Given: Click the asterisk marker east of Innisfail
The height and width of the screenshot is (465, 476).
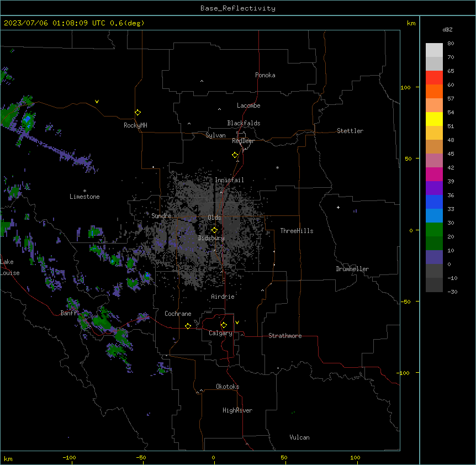Looking at the screenshot, I should pyautogui.click(x=277, y=167).
